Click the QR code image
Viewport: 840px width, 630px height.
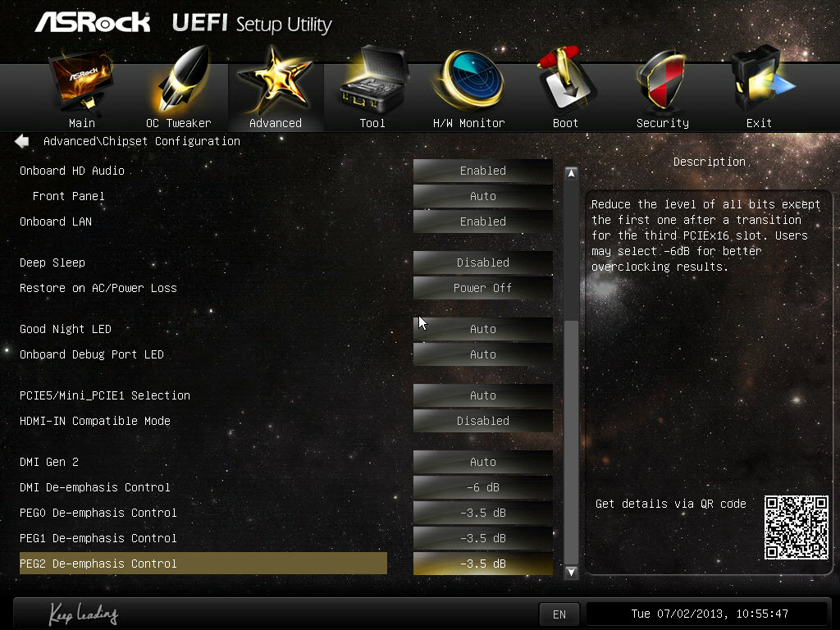pyautogui.click(x=796, y=527)
